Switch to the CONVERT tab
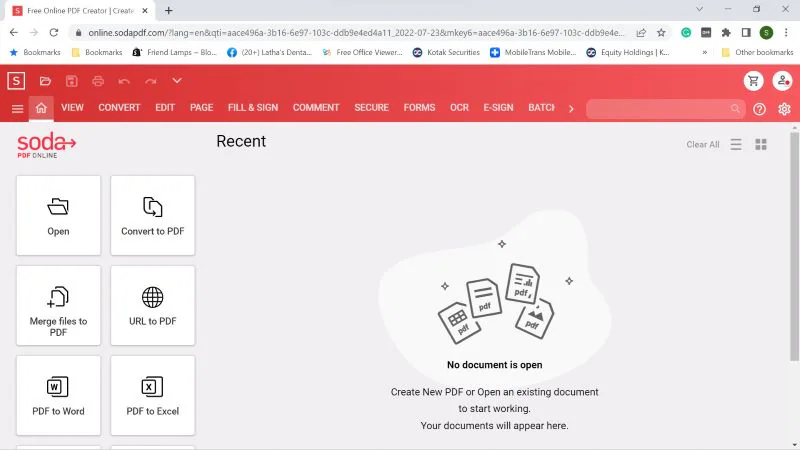Image resolution: width=800 pixels, height=450 pixels. 119,108
